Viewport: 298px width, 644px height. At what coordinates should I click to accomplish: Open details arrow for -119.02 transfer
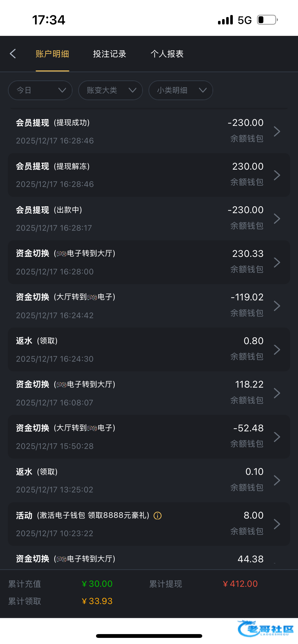[277, 306]
